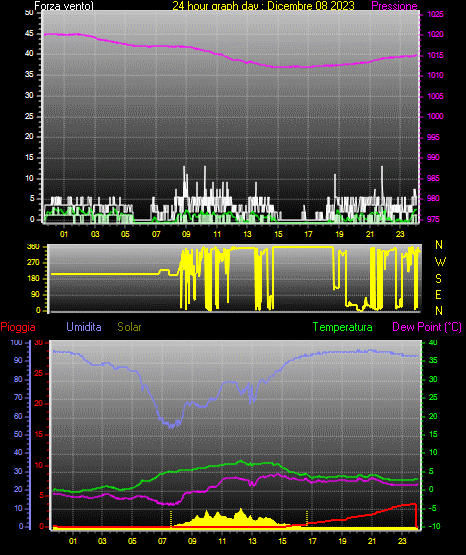Click the 45 wind speed axis value
The image size is (466, 555).
click(29, 34)
